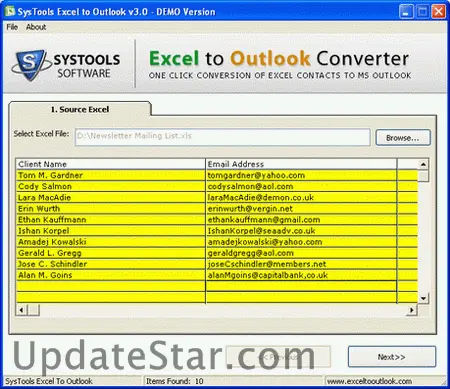Select the Lara MacAdie cell
The image size is (450, 389).
(111, 198)
